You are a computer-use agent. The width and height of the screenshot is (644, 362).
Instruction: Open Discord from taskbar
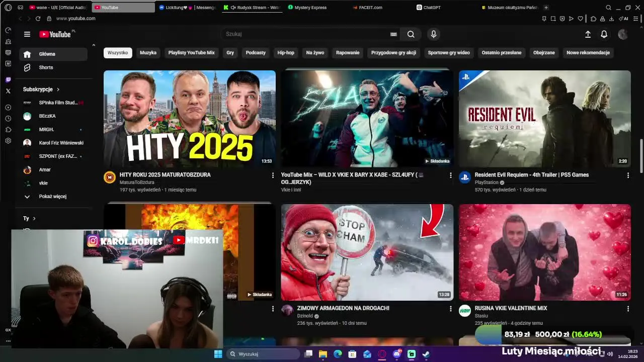tap(396, 354)
